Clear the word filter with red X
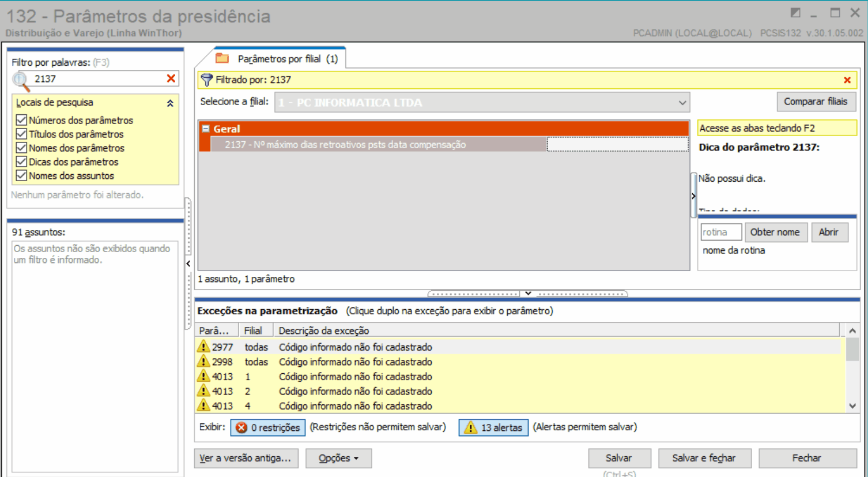 171,78
